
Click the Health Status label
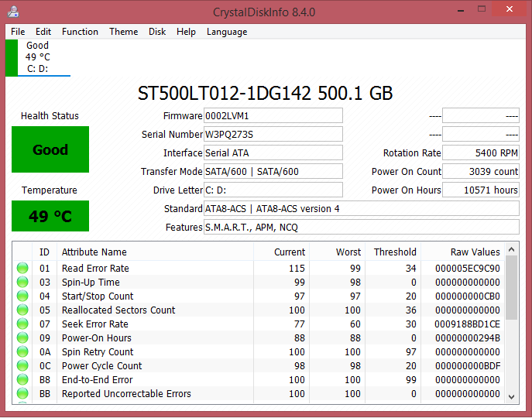pos(50,115)
